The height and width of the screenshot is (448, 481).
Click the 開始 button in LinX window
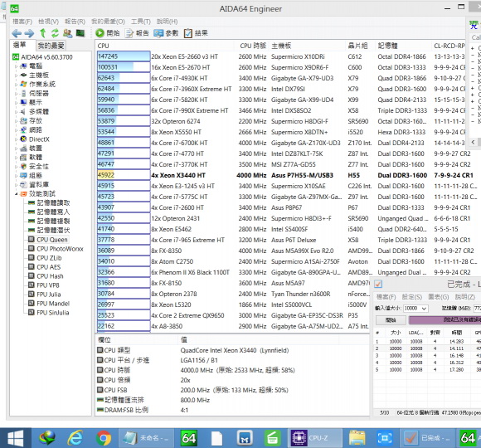tap(391, 320)
